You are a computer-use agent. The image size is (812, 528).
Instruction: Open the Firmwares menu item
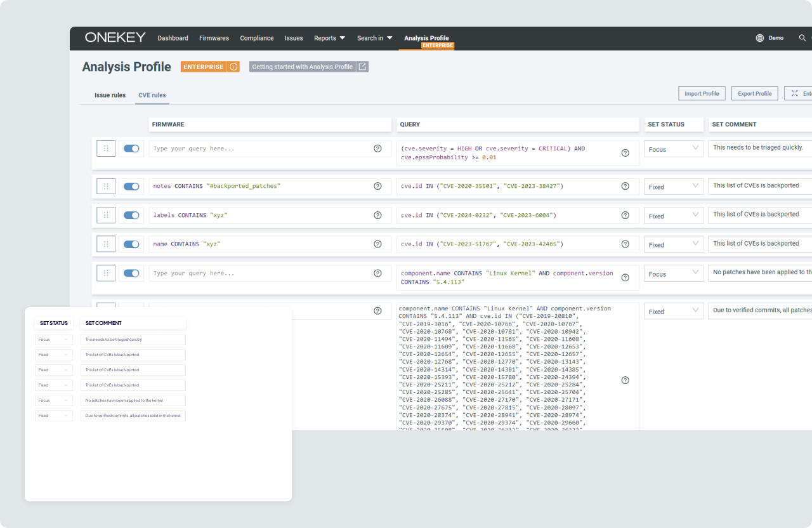(214, 38)
